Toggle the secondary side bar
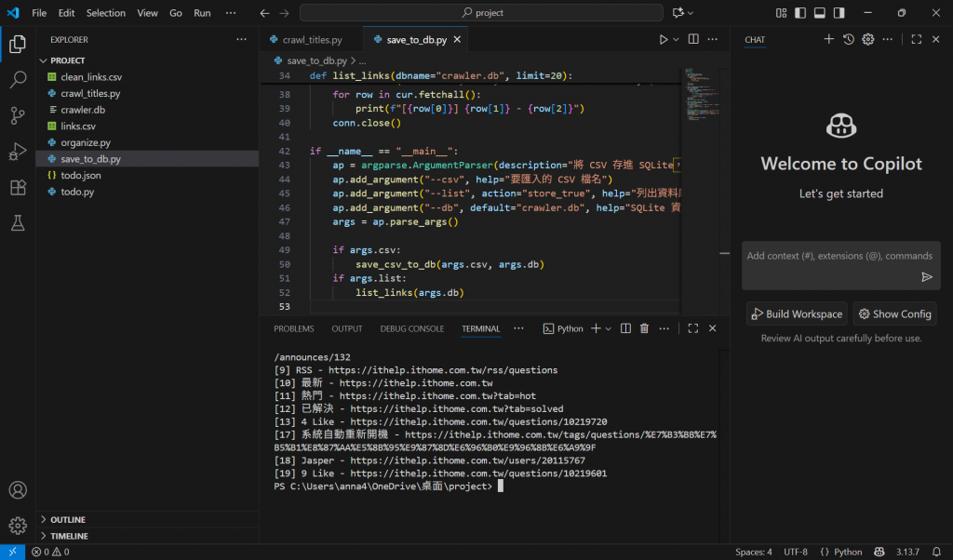Viewport: 953px width, 560px height. pos(840,13)
